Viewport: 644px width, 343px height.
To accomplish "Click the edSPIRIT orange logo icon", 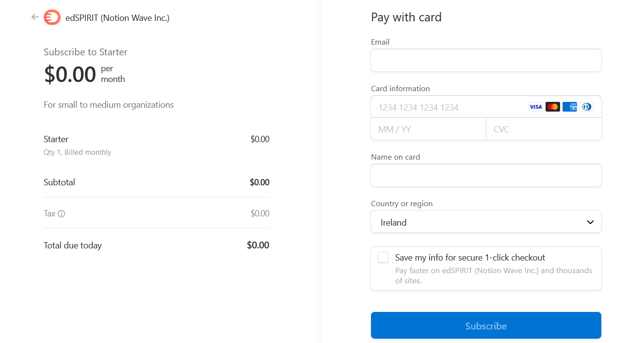I will [x=52, y=17].
